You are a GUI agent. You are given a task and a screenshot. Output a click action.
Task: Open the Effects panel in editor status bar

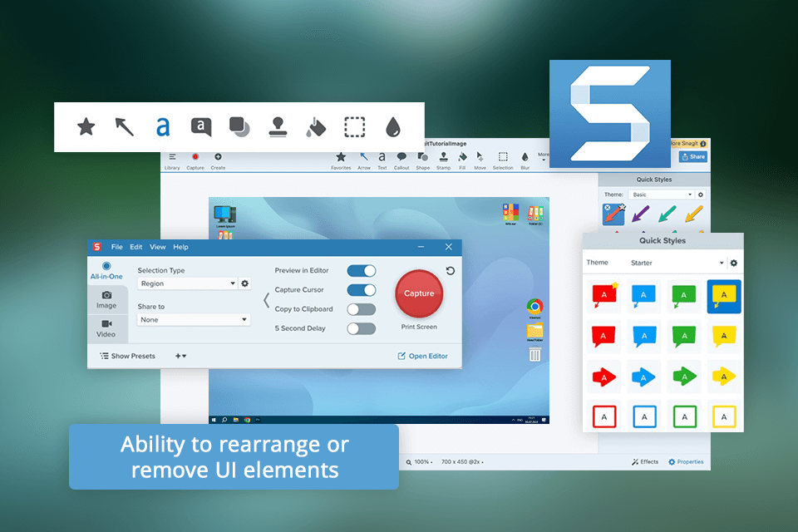(645, 461)
